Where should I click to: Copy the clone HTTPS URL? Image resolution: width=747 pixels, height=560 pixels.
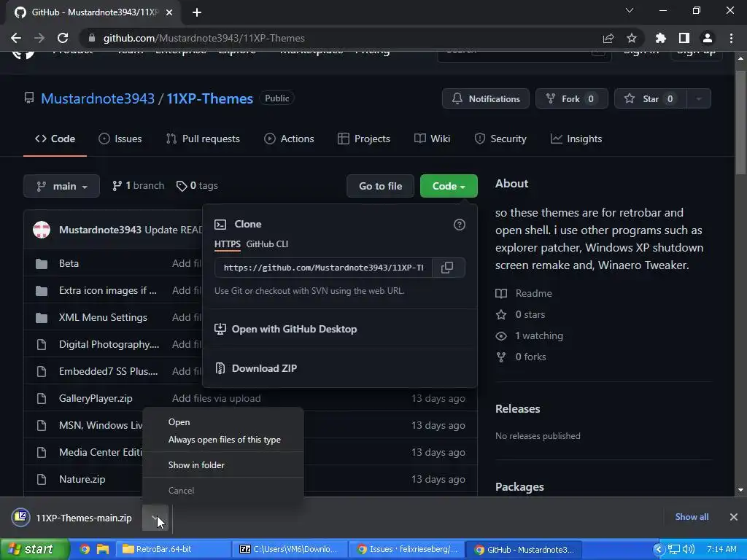(447, 268)
